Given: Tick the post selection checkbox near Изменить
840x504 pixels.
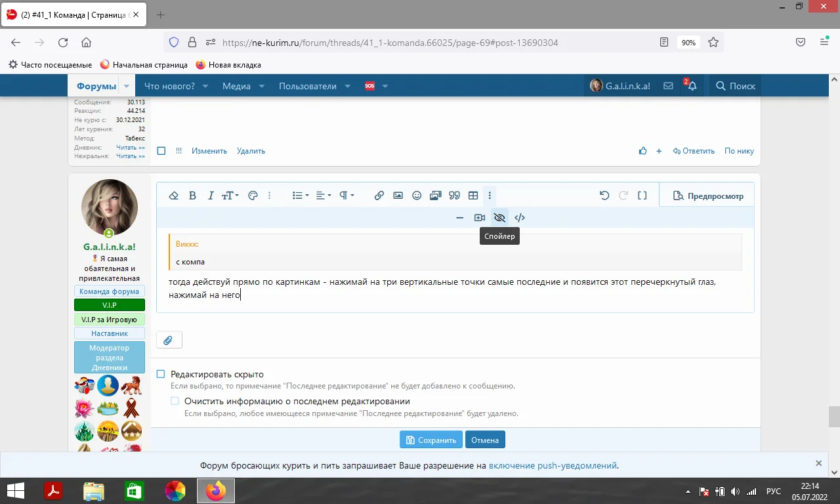Looking at the screenshot, I should (x=161, y=151).
